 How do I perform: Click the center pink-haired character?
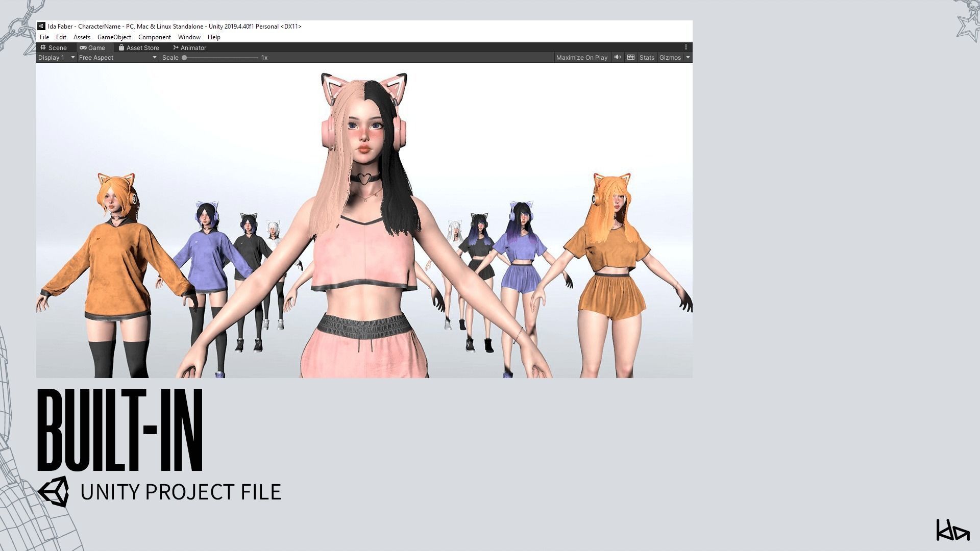pos(365,224)
